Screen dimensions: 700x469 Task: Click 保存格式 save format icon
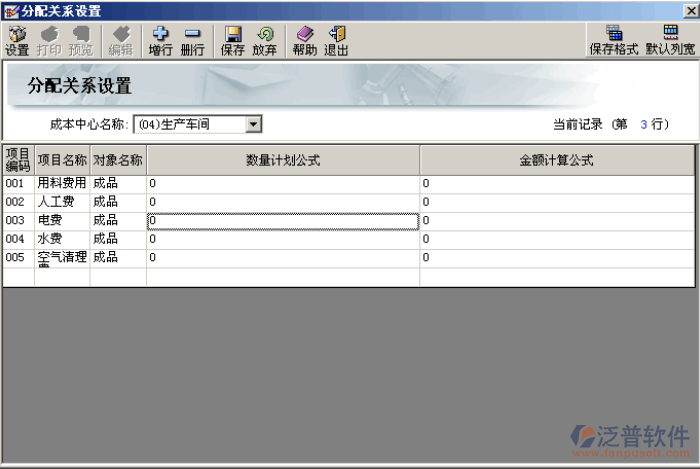tap(614, 40)
